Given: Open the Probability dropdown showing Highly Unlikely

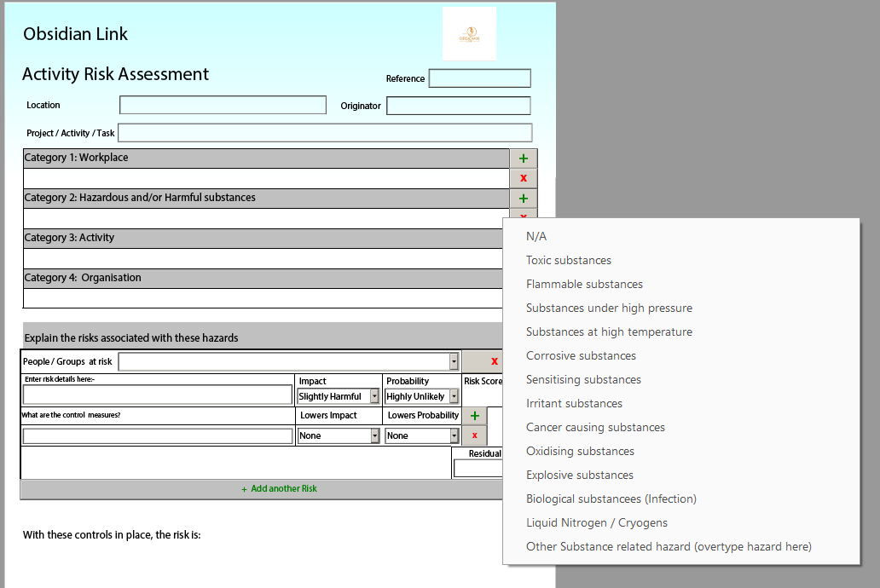Looking at the screenshot, I should click(x=454, y=396).
